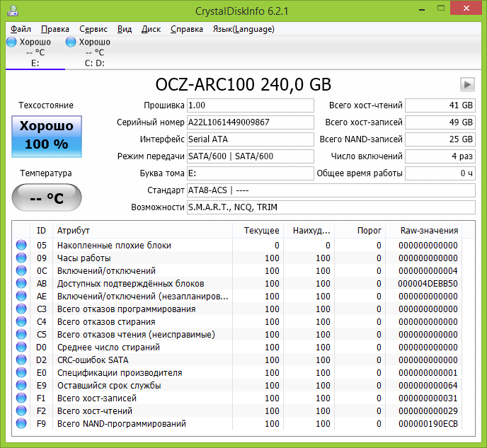The width and height of the screenshot is (487, 448).
Task: Open the Язык(Language) menu
Action: tap(243, 29)
